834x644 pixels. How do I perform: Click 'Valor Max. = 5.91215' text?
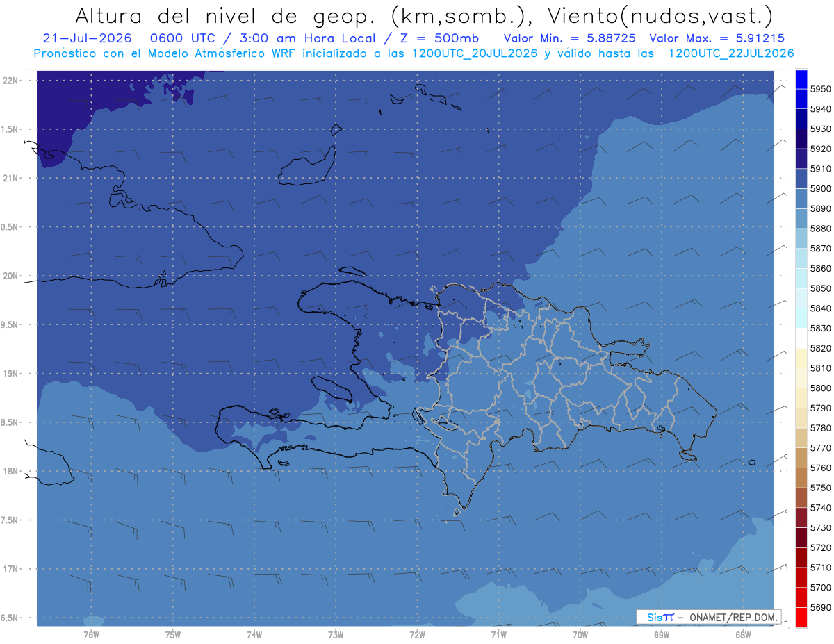click(717, 38)
